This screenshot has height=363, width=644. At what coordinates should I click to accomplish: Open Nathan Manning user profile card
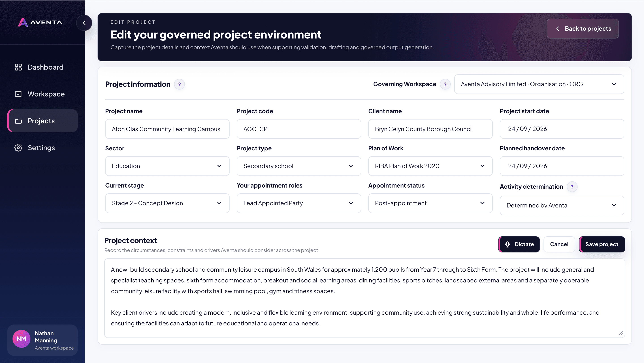(x=43, y=340)
